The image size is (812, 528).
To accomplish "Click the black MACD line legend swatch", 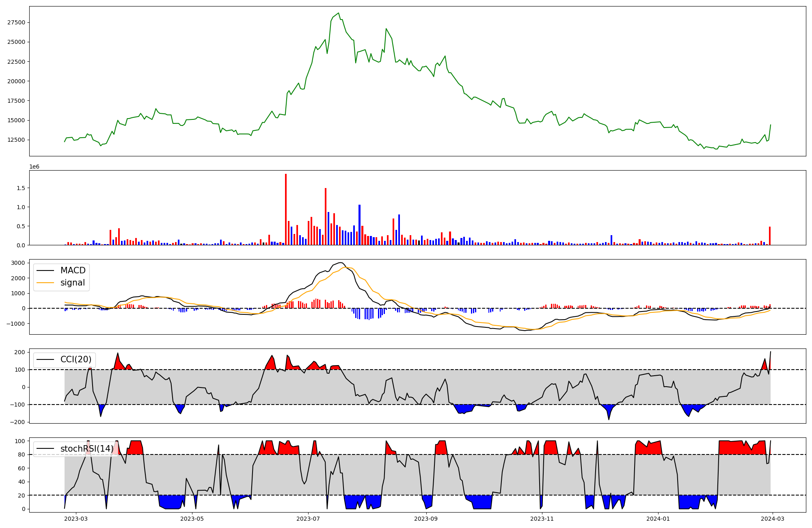I will [45, 270].
